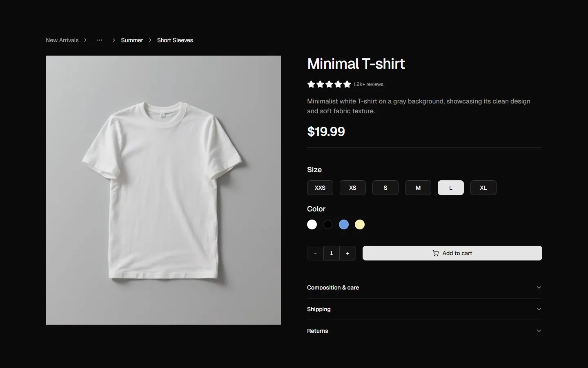The width and height of the screenshot is (588, 368).
Task: Choose the blue color swatch
Action: point(343,224)
